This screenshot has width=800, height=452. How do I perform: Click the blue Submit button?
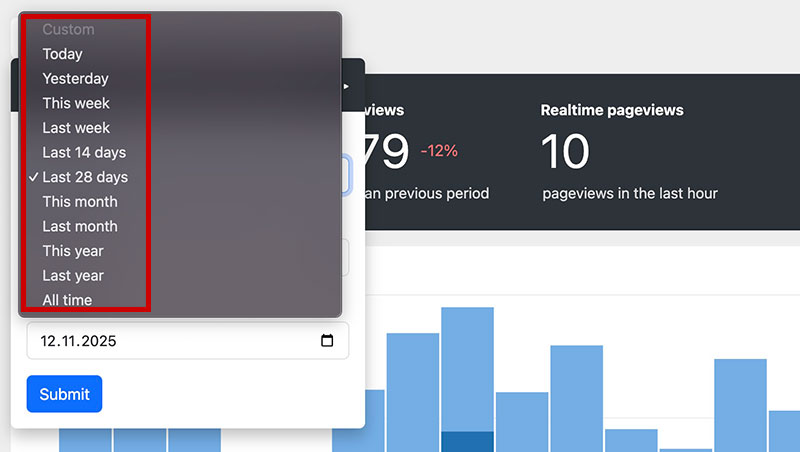tap(64, 394)
